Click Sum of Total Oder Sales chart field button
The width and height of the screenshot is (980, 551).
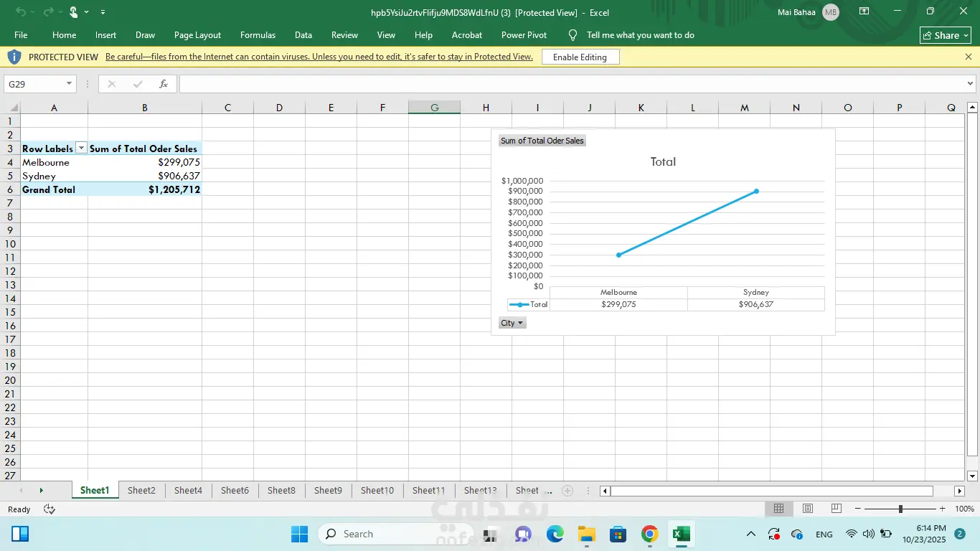542,141
